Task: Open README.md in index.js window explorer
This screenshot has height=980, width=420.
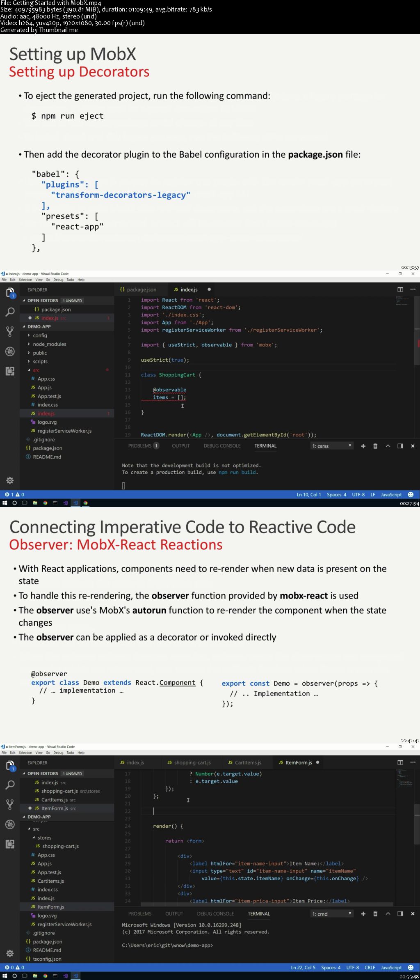Action: tap(47, 457)
